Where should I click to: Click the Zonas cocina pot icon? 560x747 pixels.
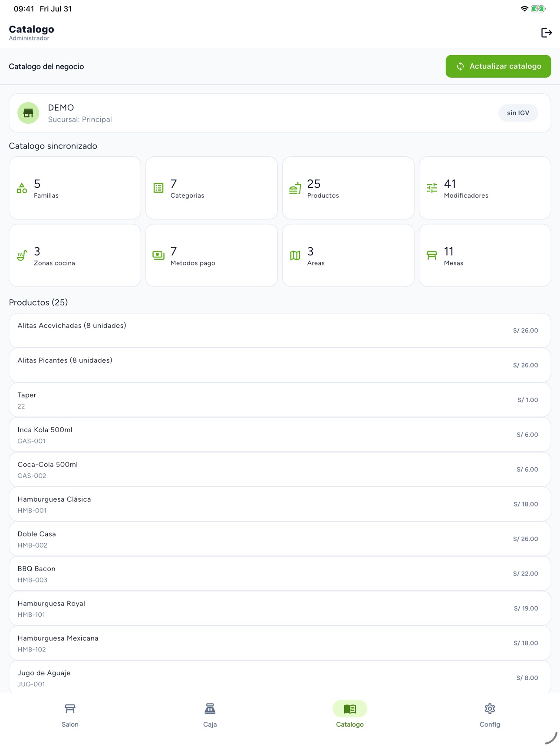click(x=22, y=255)
